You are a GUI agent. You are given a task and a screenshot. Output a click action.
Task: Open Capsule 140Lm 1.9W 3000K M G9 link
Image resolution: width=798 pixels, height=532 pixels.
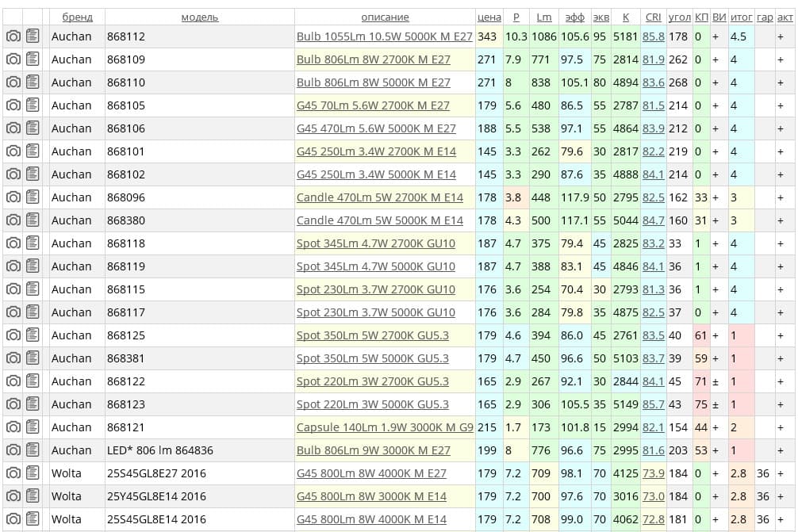385,427
